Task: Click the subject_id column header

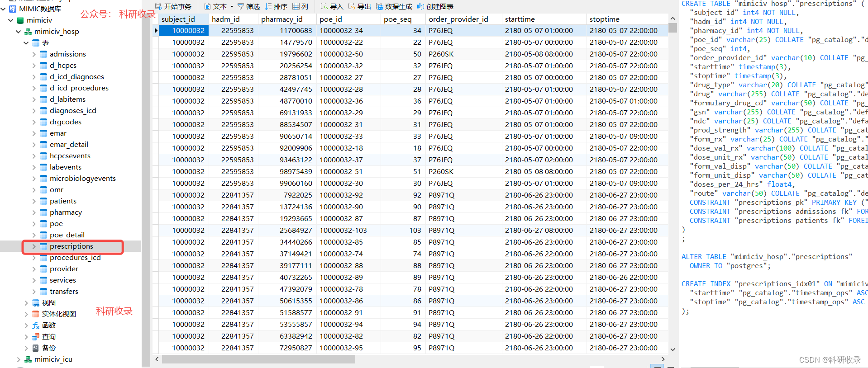Action: point(183,19)
